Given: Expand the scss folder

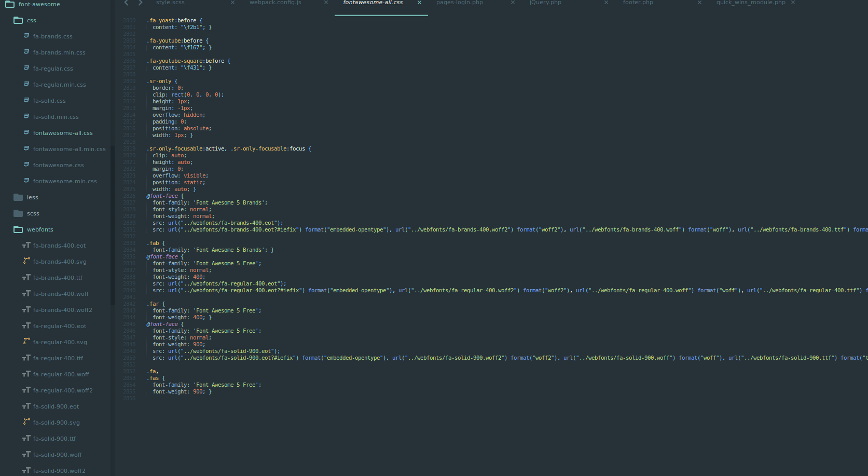Looking at the screenshot, I should 33,213.
